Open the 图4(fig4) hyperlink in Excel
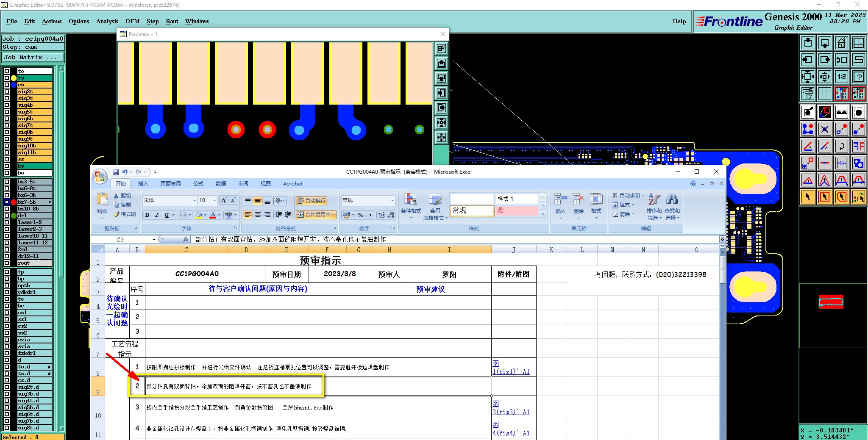 click(x=511, y=429)
